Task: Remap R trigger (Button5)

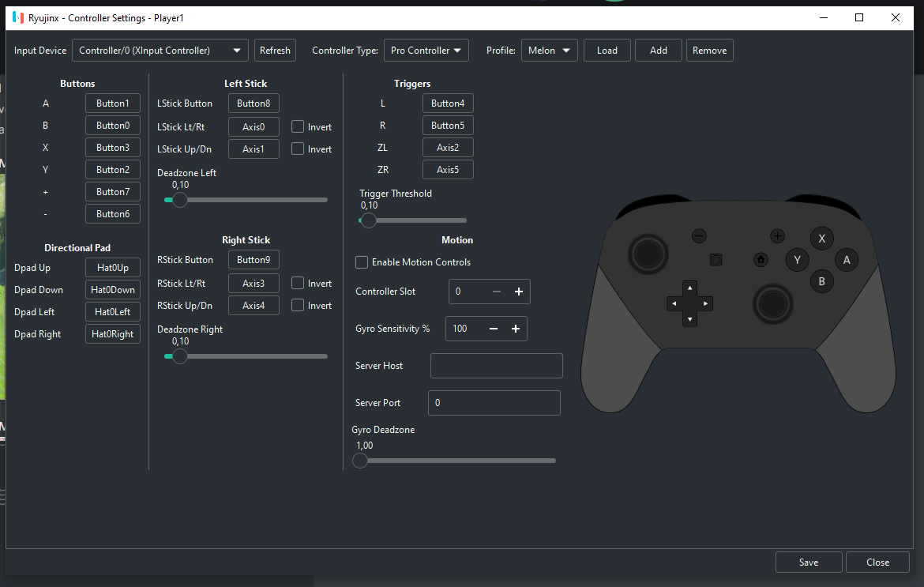Action: (x=448, y=126)
